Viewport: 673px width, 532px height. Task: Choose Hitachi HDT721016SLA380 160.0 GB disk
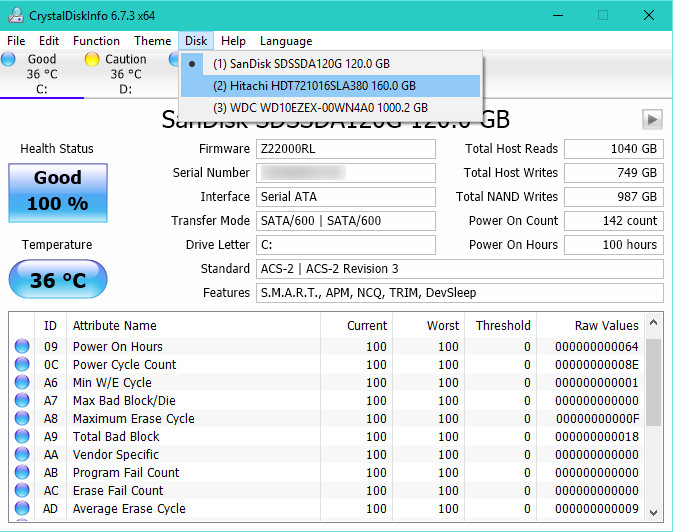click(x=330, y=86)
